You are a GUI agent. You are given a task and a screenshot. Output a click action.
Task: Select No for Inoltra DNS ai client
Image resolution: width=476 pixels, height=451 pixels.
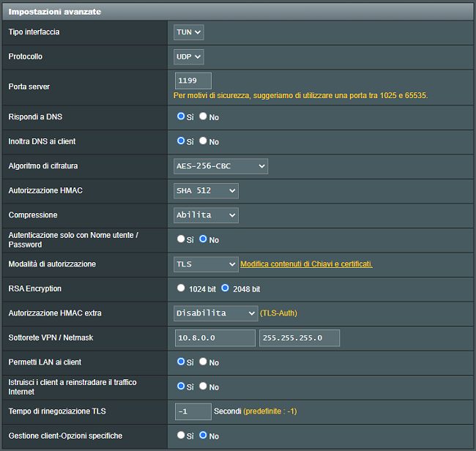point(204,141)
